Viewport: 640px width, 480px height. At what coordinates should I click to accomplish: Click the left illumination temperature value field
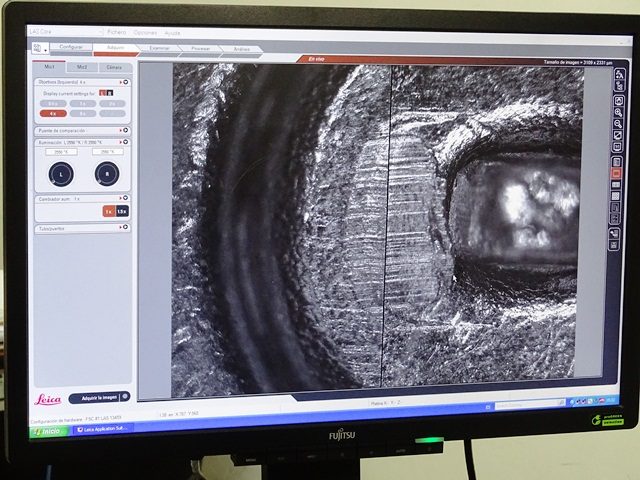(x=59, y=152)
